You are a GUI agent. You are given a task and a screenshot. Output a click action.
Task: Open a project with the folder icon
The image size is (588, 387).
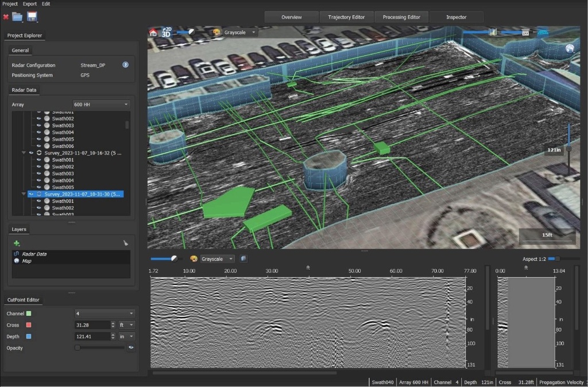coord(18,17)
